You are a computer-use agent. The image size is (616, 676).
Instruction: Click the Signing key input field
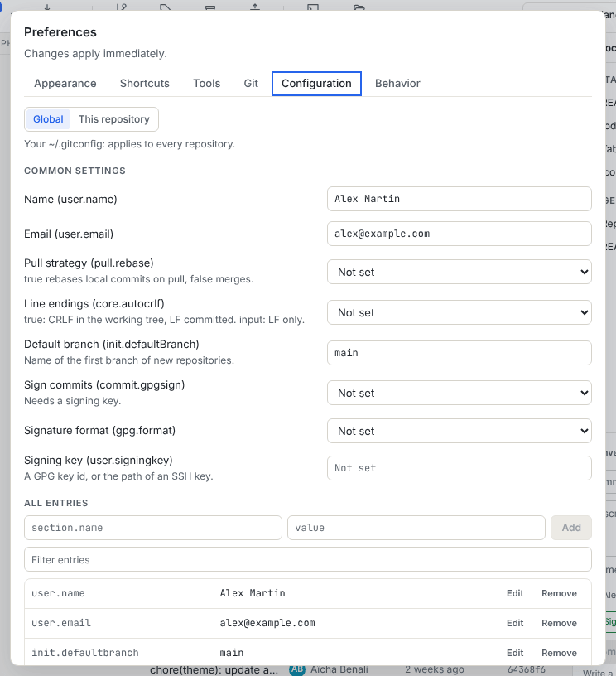pos(460,468)
